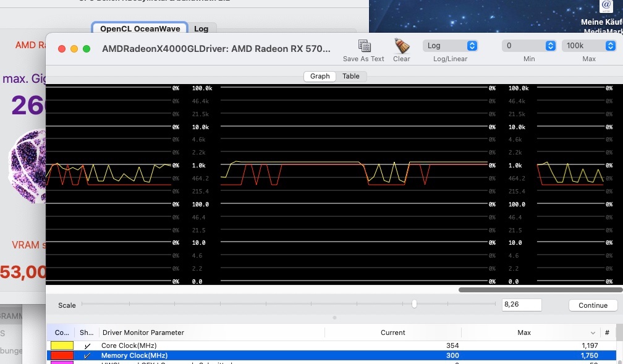
Task: Click the Scale slider handle
Action: pos(414,304)
